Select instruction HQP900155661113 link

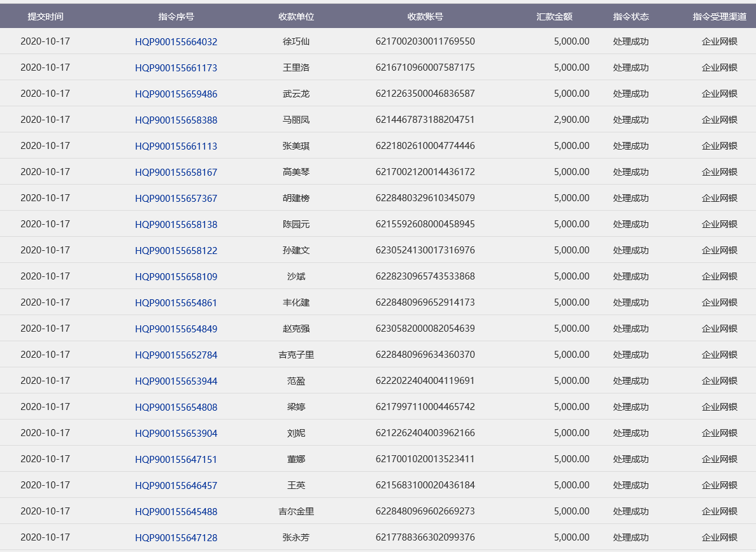click(176, 146)
